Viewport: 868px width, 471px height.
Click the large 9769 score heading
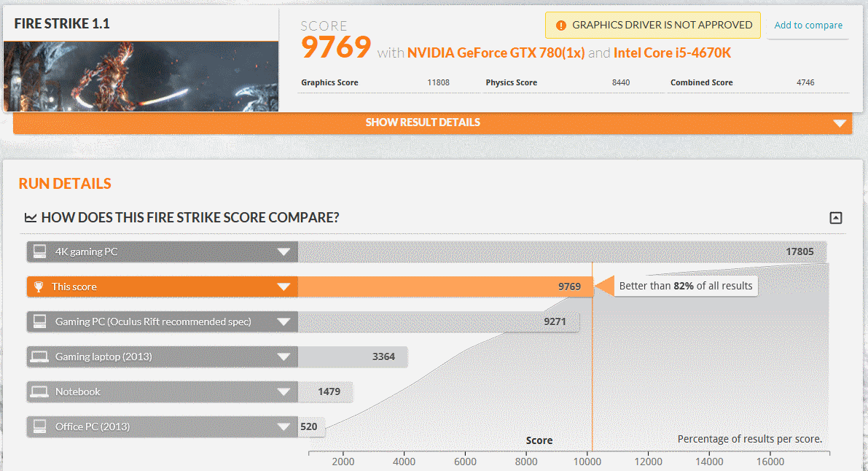[x=336, y=47]
